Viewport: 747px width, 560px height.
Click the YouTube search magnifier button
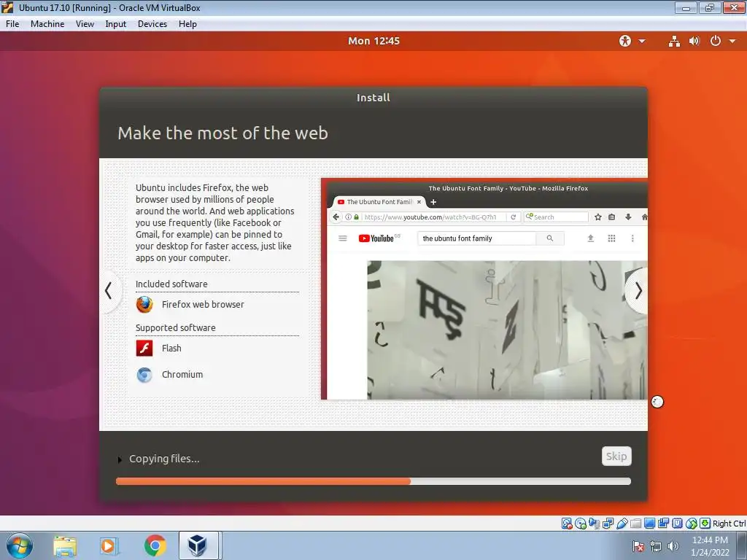(550, 238)
